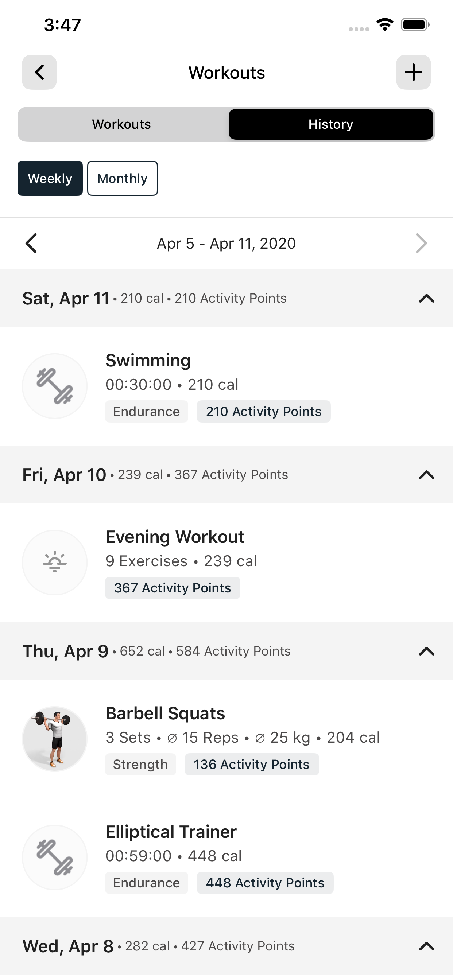
Task: Go to previous week with left chevron
Action: click(31, 243)
